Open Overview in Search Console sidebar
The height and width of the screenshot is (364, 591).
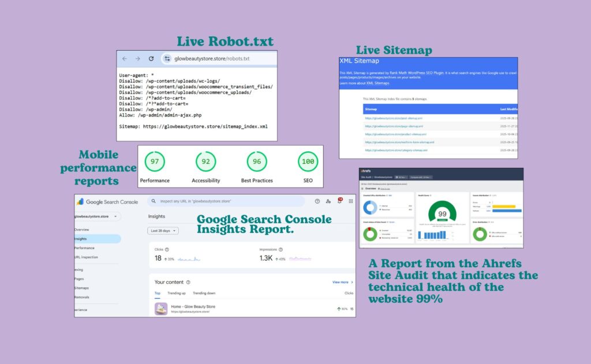[x=82, y=230]
